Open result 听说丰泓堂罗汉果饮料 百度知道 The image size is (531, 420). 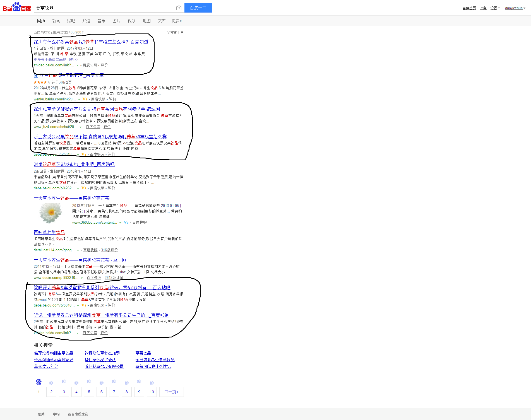tap(101, 315)
